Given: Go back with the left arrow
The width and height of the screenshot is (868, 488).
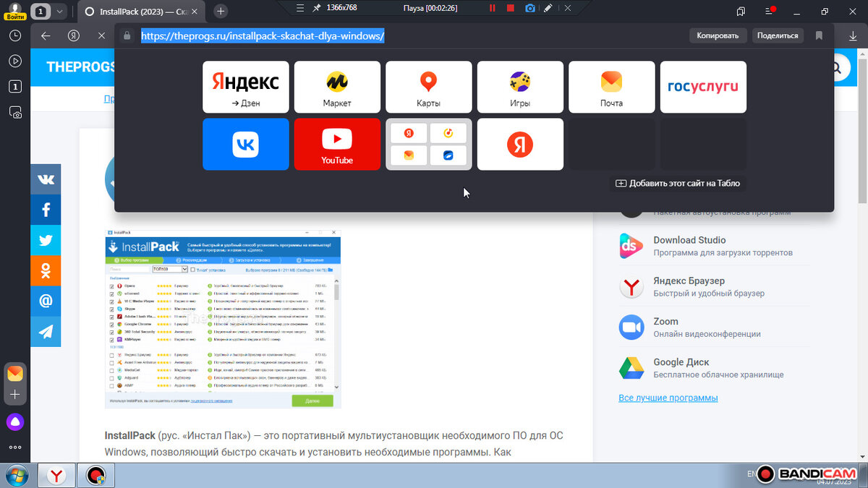Looking at the screenshot, I should click(x=46, y=35).
